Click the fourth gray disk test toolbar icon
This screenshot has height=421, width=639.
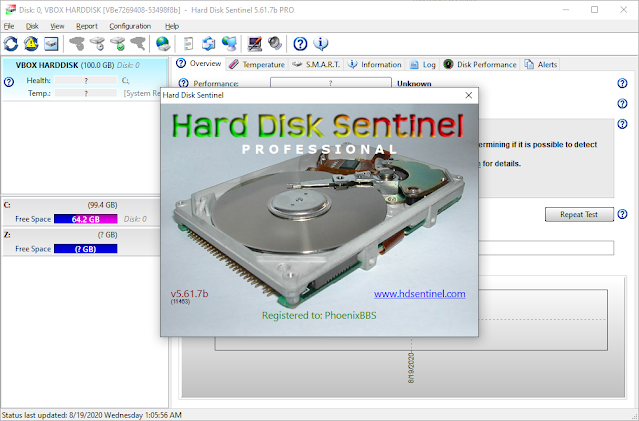click(x=138, y=44)
